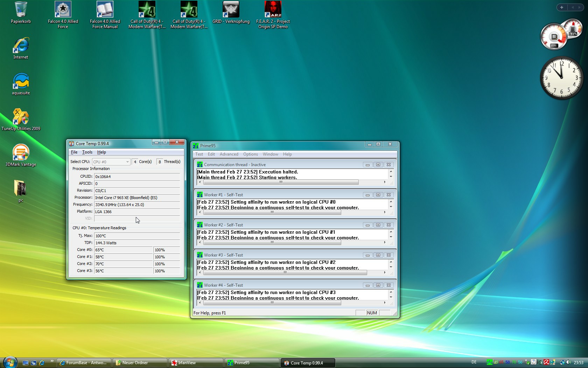Screen dimensions: 588x368
Task: Click the Switch between windows quick launch icon
Action: pyautogui.click(x=34, y=363)
